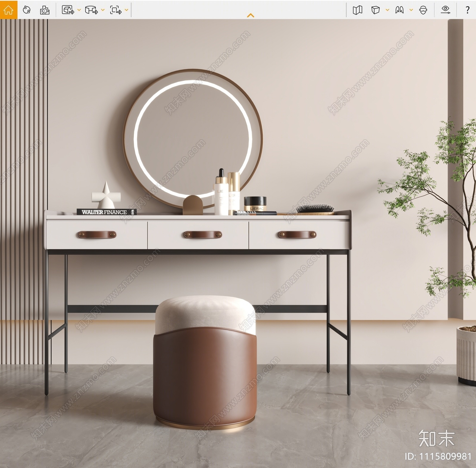Enable the VR headset mode icon
Viewport: 476px width, 468px height.
tap(423, 10)
